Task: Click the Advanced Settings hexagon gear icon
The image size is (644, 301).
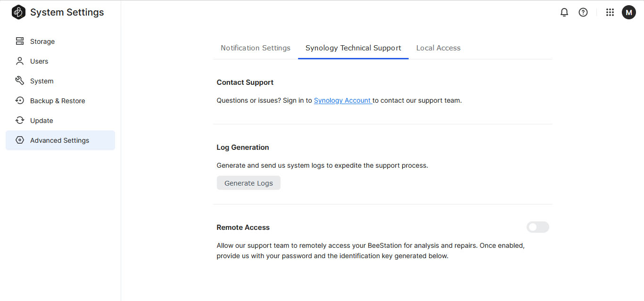Action: [x=20, y=140]
